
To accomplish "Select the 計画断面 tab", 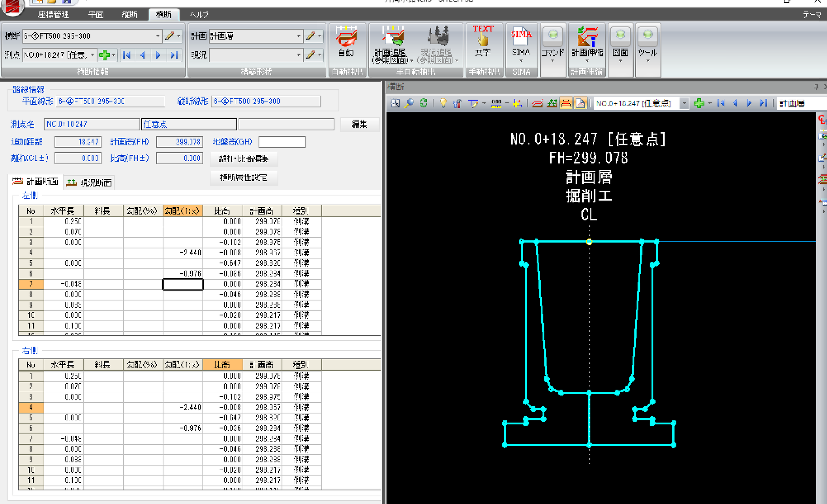I will [36, 182].
